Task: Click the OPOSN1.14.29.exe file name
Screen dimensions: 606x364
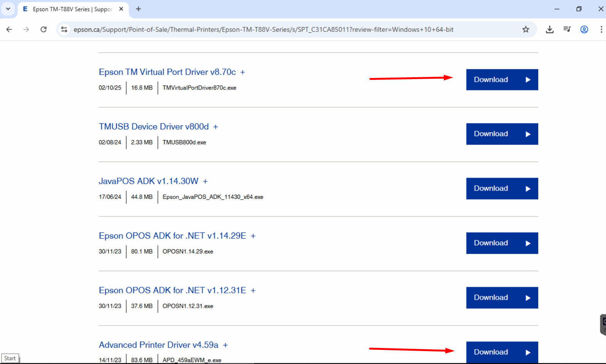Action: pos(188,251)
